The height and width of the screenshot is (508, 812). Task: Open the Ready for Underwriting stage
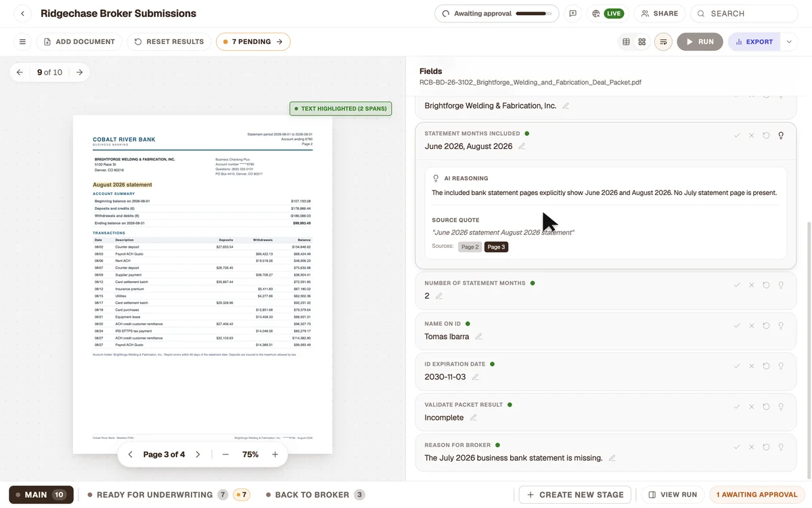coord(168,494)
